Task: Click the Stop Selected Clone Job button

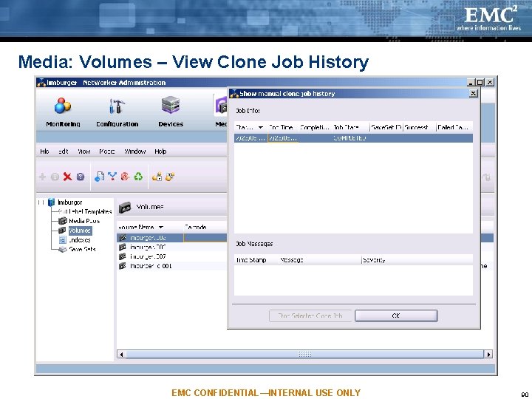Action: click(310, 316)
